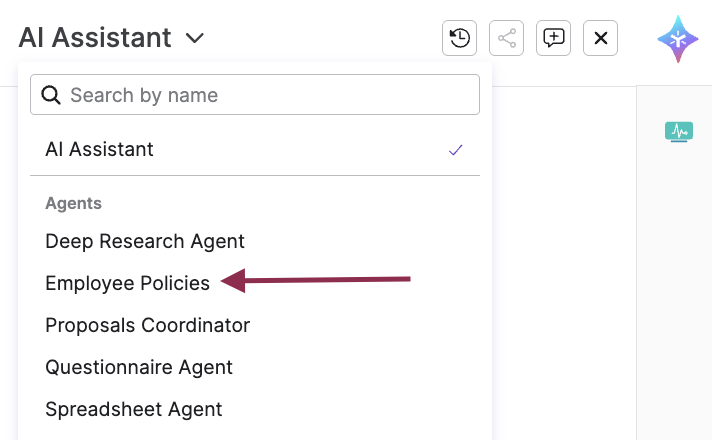This screenshot has height=440, width=712.
Task: Click the share icon in header
Action: pyautogui.click(x=507, y=39)
